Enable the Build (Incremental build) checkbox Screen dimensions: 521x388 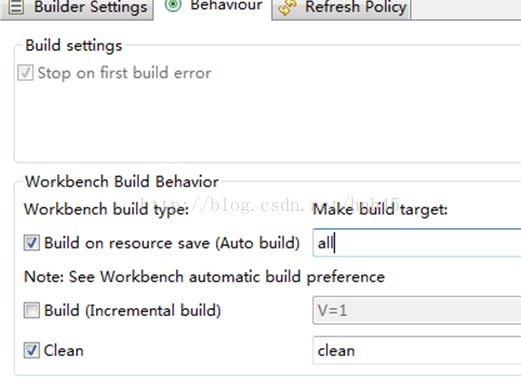point(32,310)
